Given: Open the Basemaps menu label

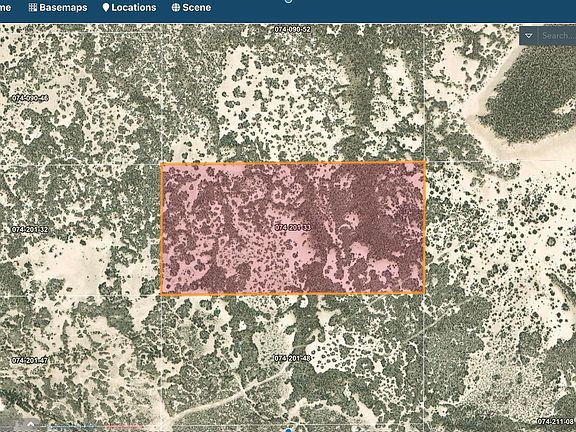Looking at the screenshot, I should coord(63,7).
